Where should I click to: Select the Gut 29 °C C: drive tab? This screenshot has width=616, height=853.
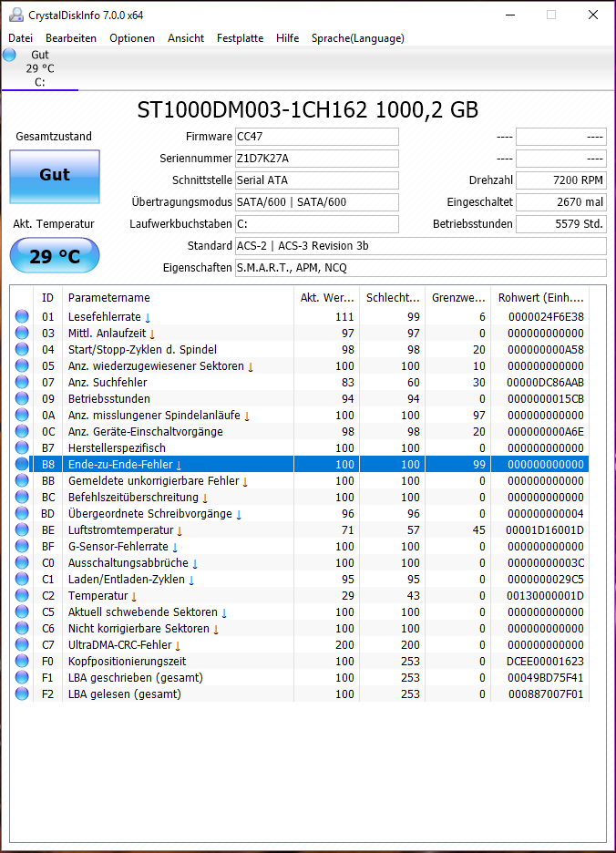(40, 68)
